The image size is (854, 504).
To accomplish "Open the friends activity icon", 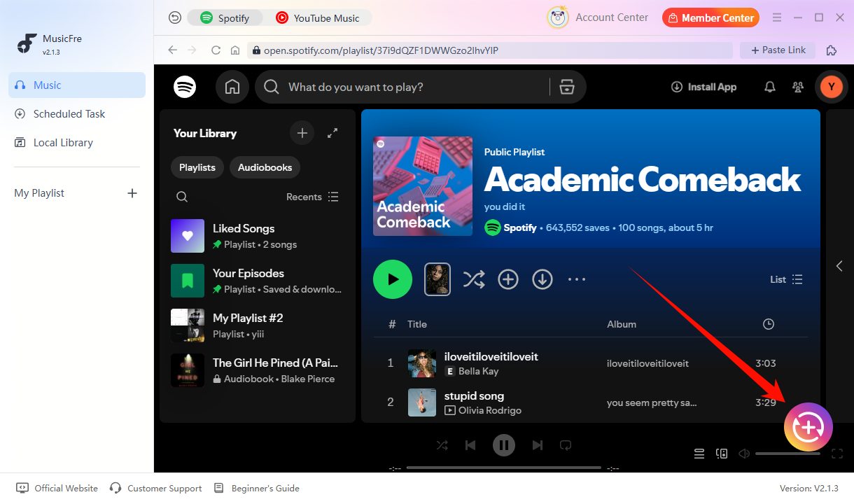I will click(798, 87).
